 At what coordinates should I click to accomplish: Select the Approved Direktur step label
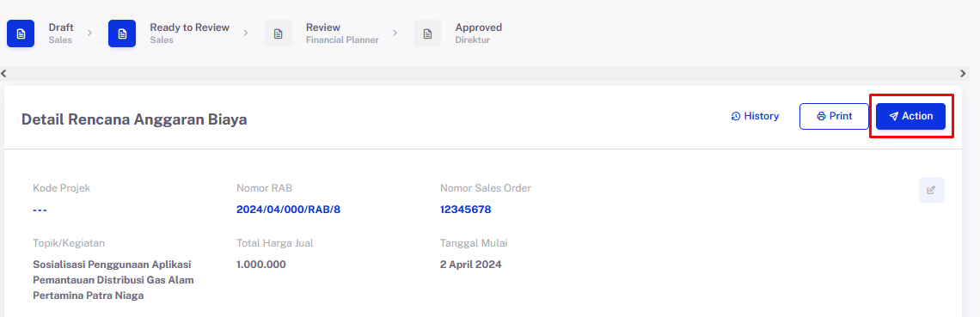pos(479,34)
